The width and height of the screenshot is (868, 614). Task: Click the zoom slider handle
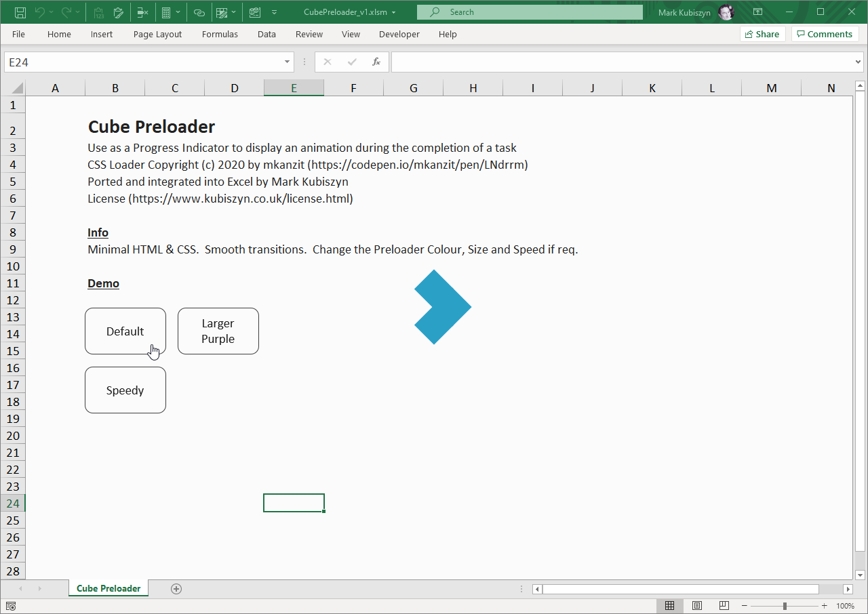pyautogui.click(x=785, y=606)
